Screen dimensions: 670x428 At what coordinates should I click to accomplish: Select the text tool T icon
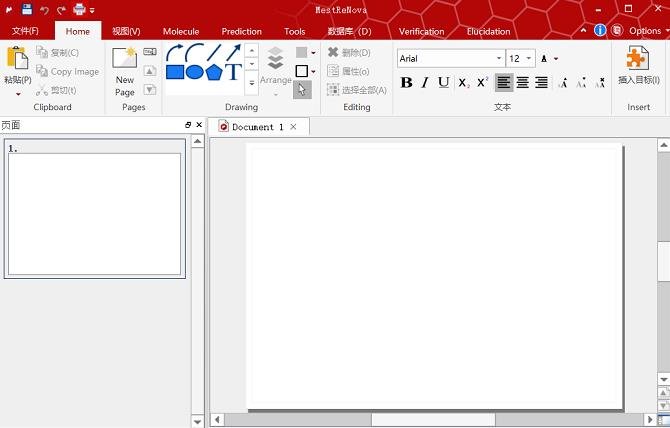click(233, 72)
